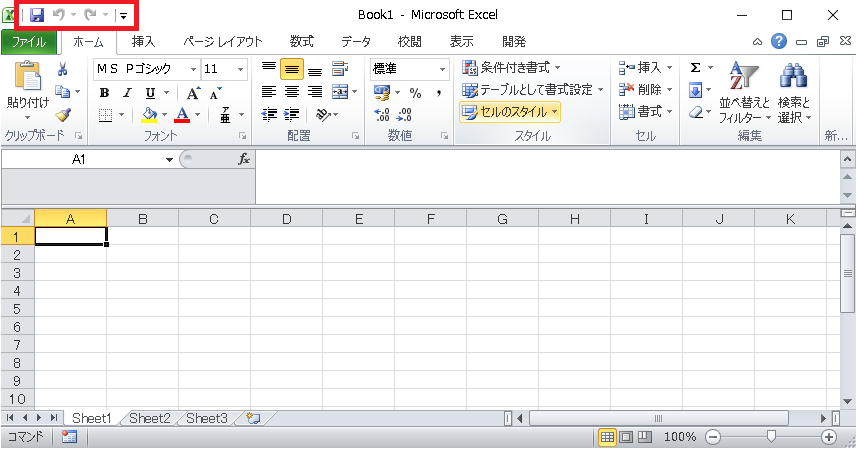Click AutoSum sigma icon
Viewport: 857px width, 449px height.
(695, 68)
